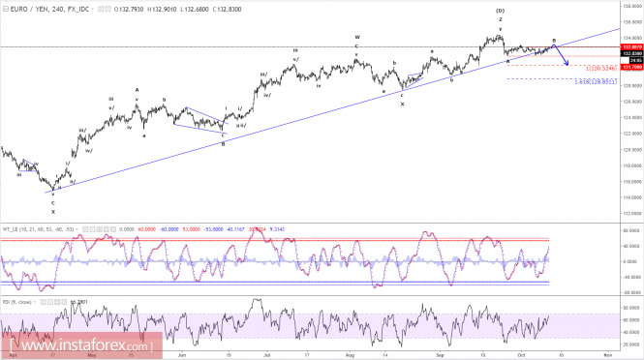Toggle visibility of the RSI indicator
Viewport: 644px width, 360px height.
[x=44, y=302]
